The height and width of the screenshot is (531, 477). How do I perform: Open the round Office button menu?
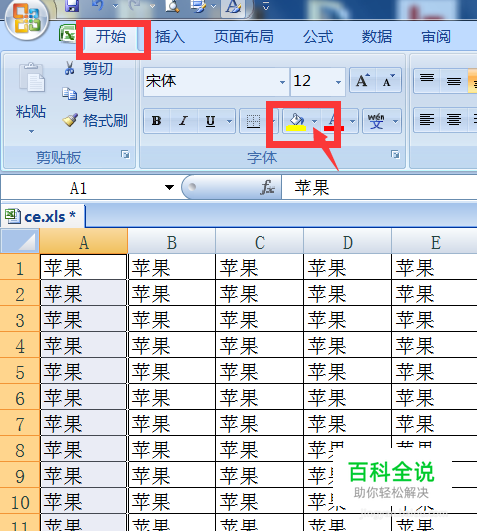pyautogui.click(x=26, y=20)
